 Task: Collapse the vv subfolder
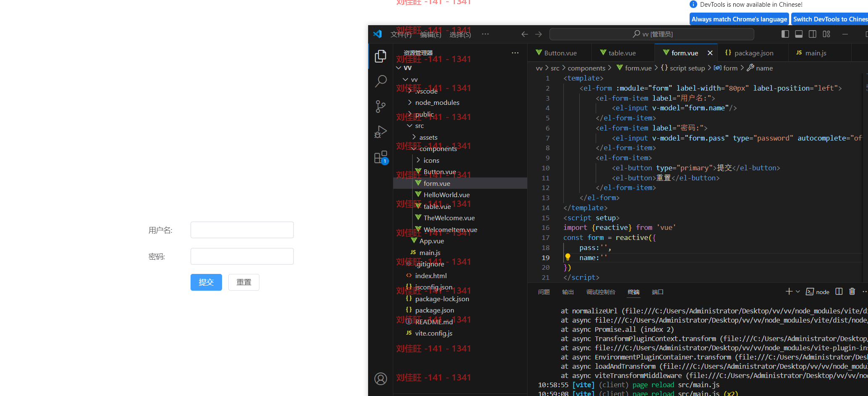[x=460, y=79]
